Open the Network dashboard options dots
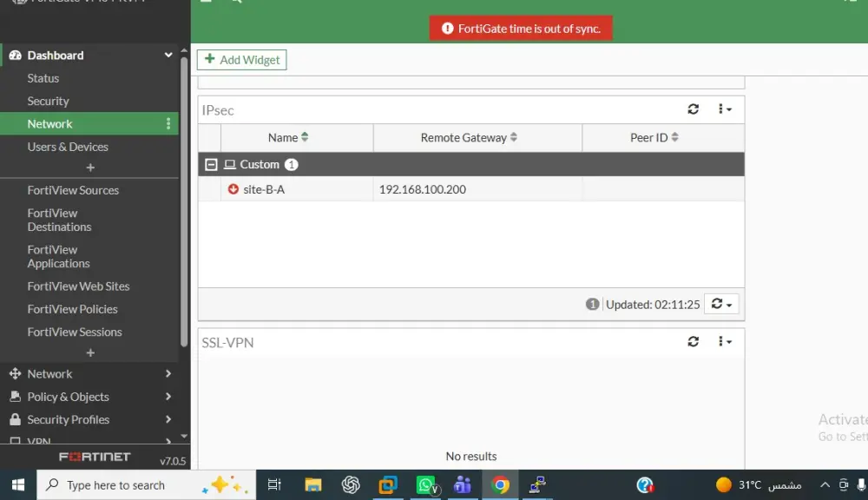 [168, 123]
